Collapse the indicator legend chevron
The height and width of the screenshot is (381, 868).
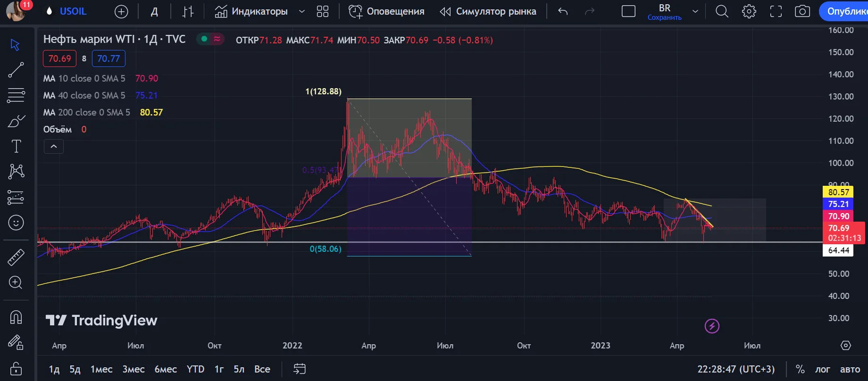tap(54, 147)
